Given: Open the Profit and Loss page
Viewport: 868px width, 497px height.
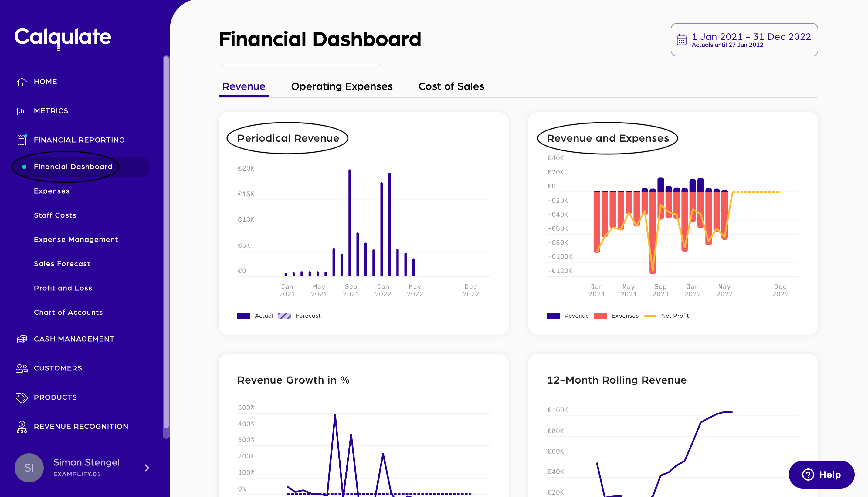Looking at the screenshot, I should 63,288.
